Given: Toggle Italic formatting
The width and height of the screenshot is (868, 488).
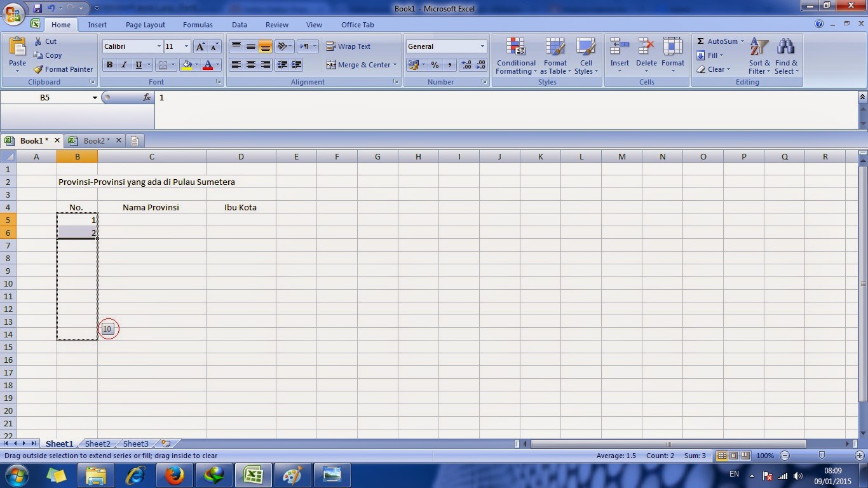Looking at the screenshot, I should [124, 65].
